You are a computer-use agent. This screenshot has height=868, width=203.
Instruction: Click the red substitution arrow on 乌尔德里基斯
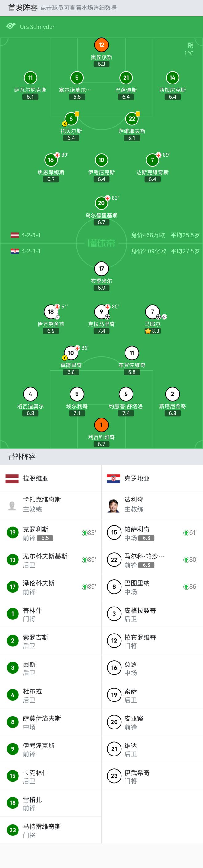click(x=107, y=198)
